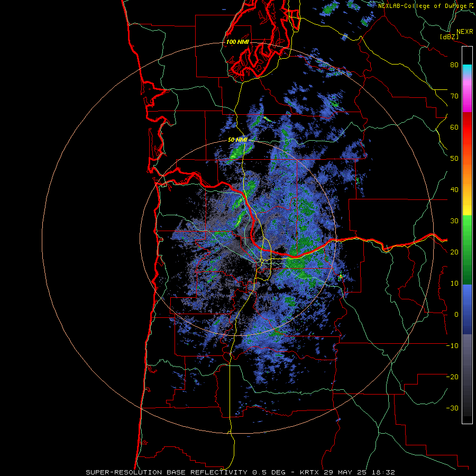The image size is (476, 476).
Task: Click the NEXR label above the color scale
Action: tap(465, 32)
